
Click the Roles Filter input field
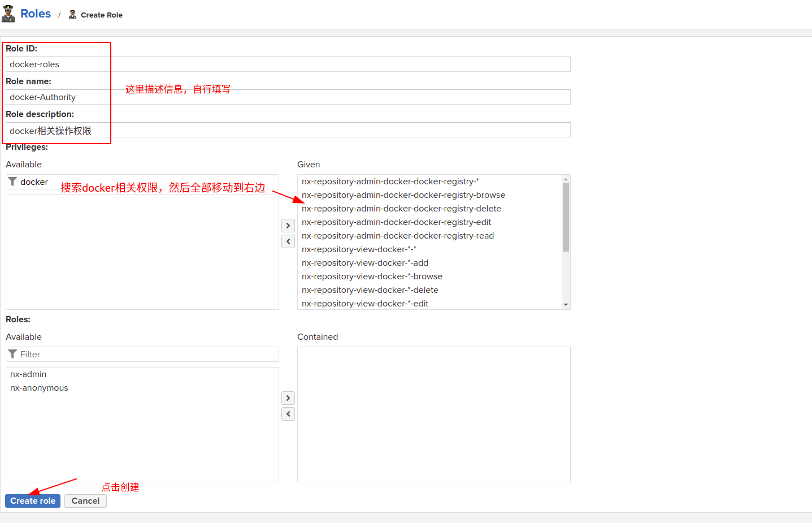click(142, 355)
